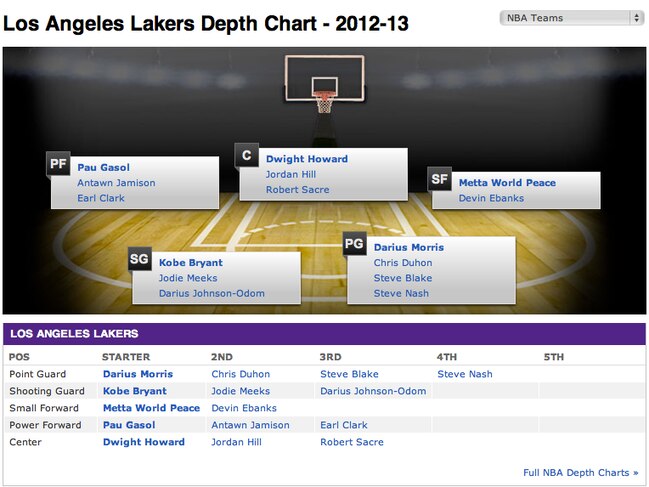Click the Lakers Depth Chart page title

coord(206,24)
